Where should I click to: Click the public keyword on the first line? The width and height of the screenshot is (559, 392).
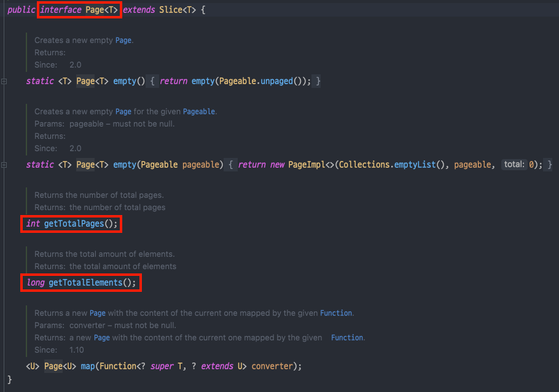tap(21, 10)
